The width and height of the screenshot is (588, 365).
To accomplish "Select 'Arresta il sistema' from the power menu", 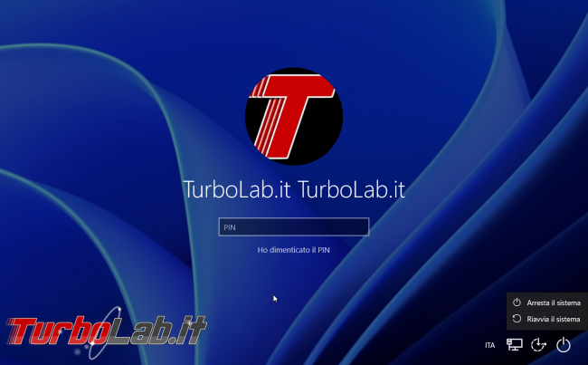I will 547,303.
